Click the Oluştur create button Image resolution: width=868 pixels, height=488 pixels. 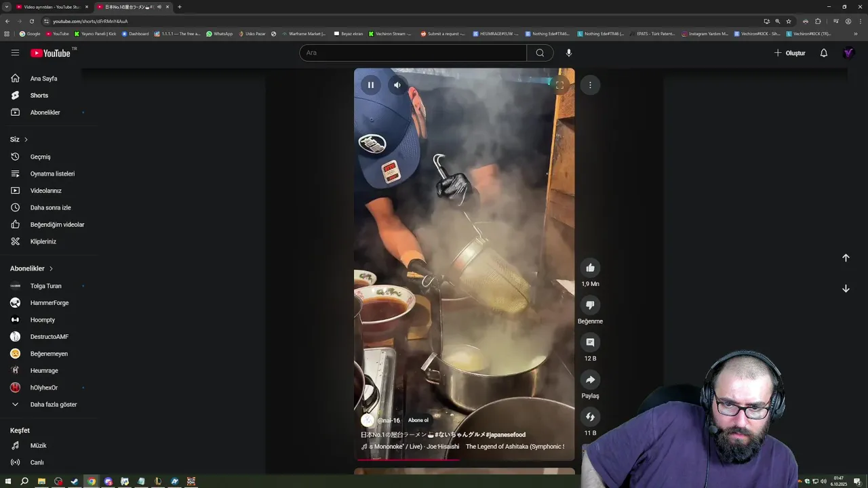click(x=790, y=53)
